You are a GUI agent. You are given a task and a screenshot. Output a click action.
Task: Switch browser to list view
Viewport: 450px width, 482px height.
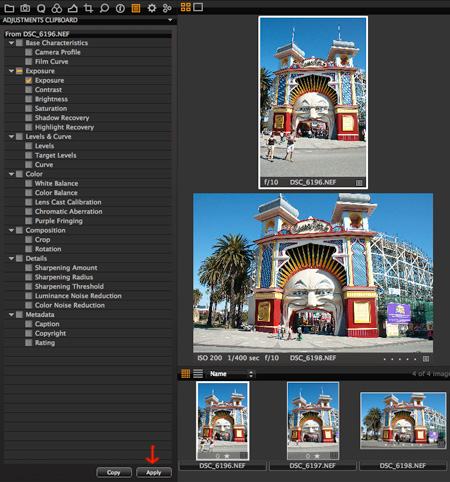pyautogui.click(x=198, y=374)
